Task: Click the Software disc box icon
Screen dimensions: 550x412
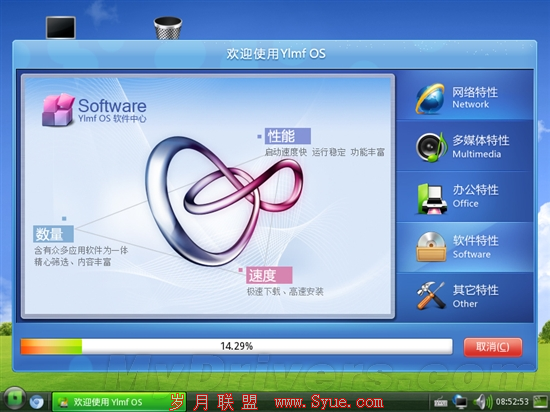Action: coord(431,247)
